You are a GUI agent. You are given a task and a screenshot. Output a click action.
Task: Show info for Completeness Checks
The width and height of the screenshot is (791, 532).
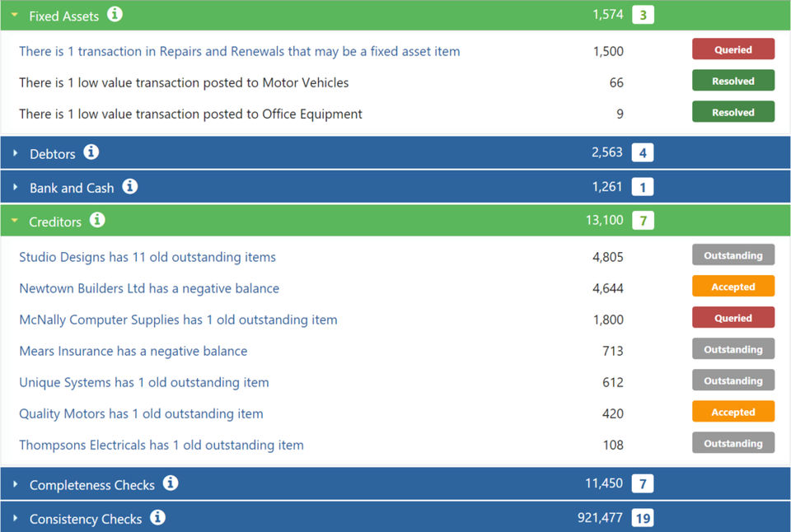coord(171,483)
